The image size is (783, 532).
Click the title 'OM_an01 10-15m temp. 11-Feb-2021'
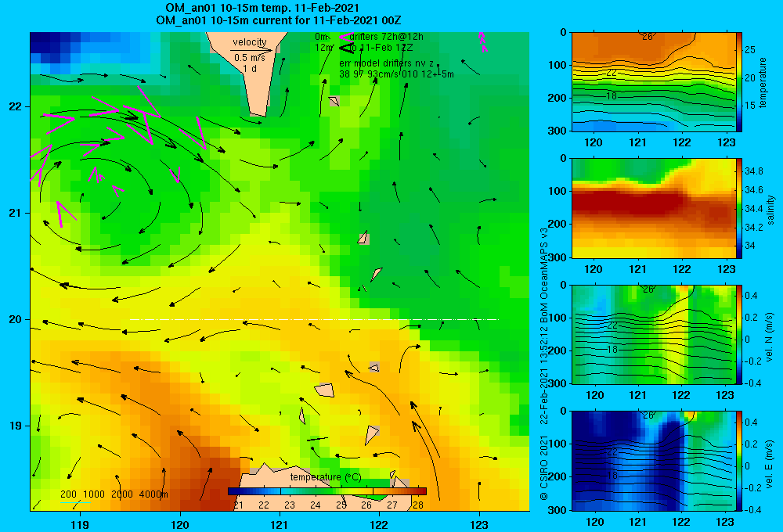click(x=262, y=8)
